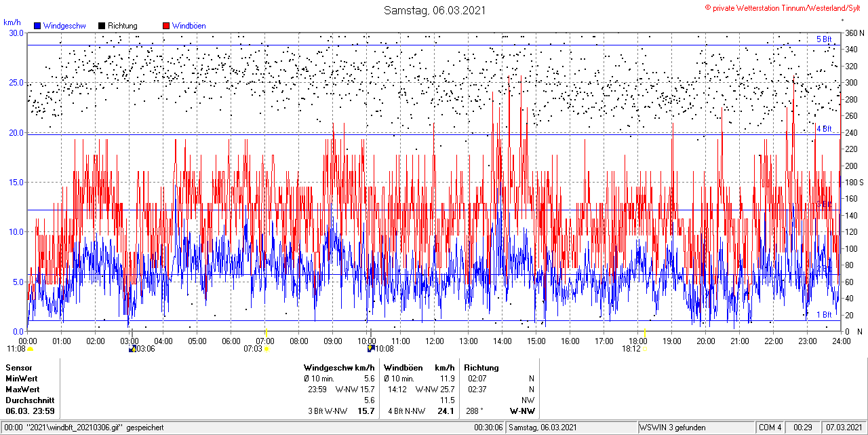Click the COM 4 status cell

coord(770,428)
